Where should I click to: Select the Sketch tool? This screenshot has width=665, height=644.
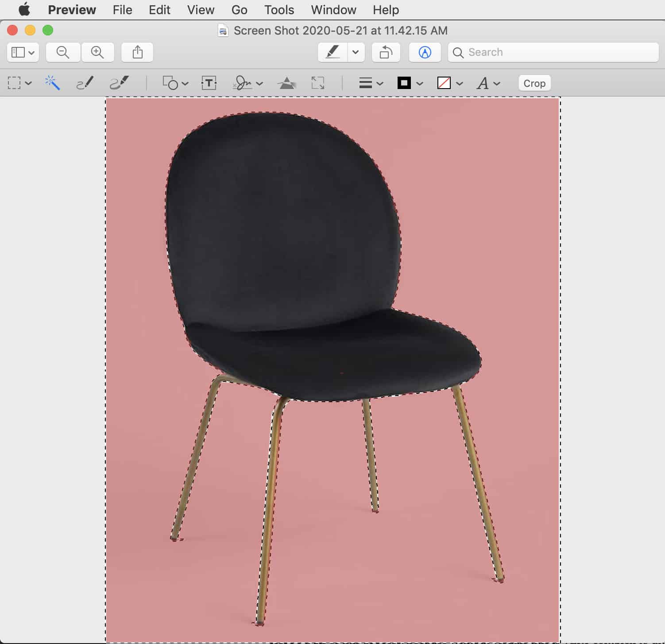tap(85, 83)
